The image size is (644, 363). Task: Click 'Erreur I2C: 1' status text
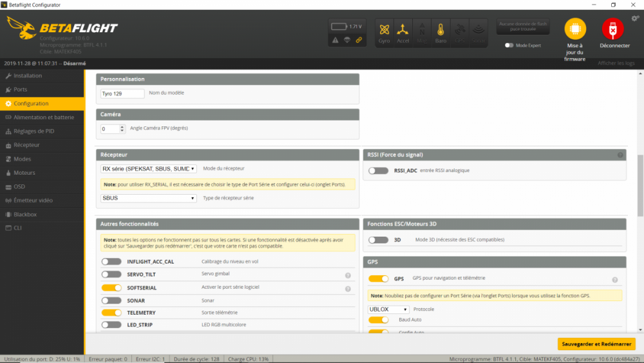pyautogui.click(x=150, y=359)
